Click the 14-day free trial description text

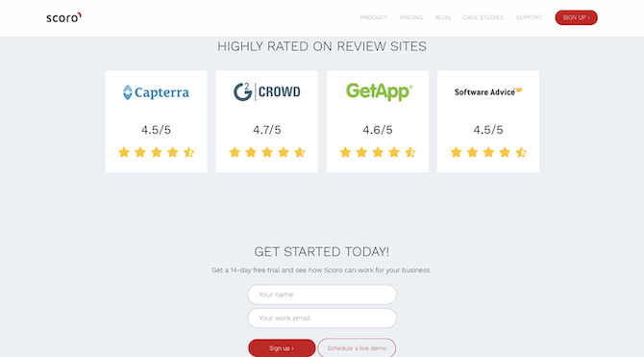coord(322,270)
